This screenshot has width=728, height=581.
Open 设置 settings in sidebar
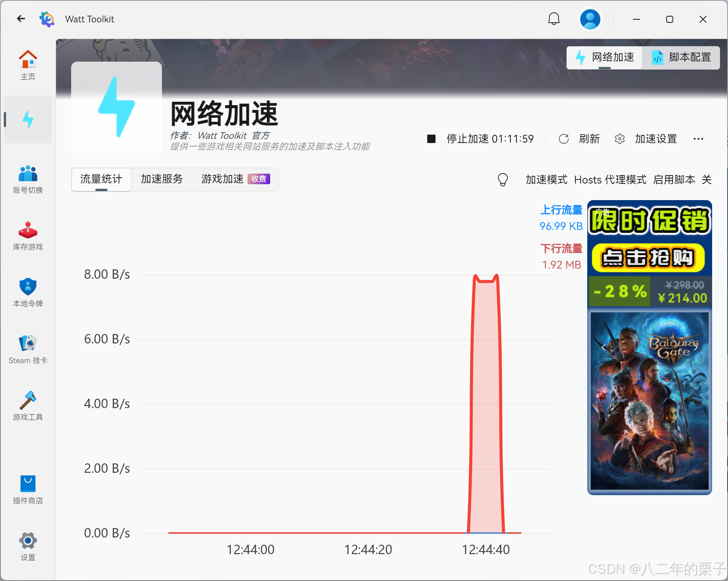[28, 547]
